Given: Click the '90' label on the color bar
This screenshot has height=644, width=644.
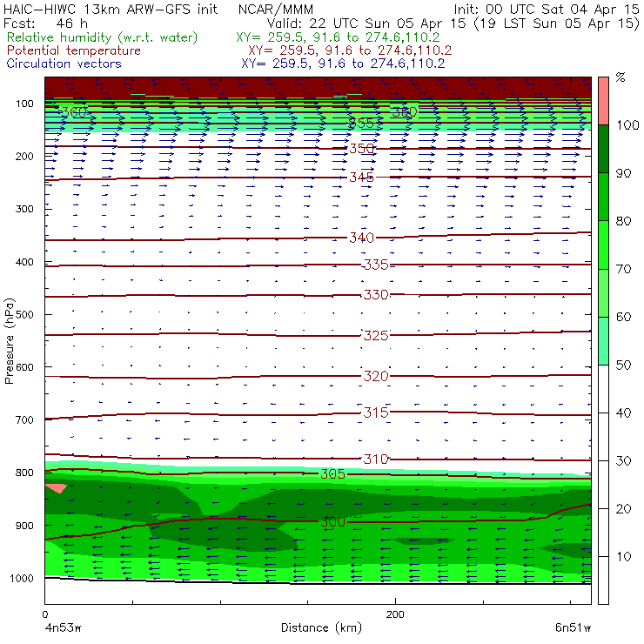Looking at the screenshot, I should [x=623, y=173].
